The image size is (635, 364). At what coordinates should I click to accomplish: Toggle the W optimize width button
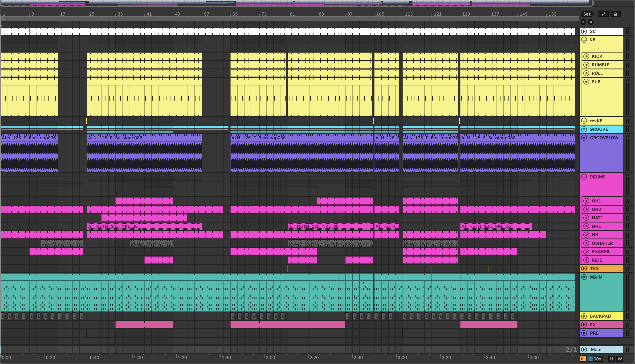click(x=620, y=359)
